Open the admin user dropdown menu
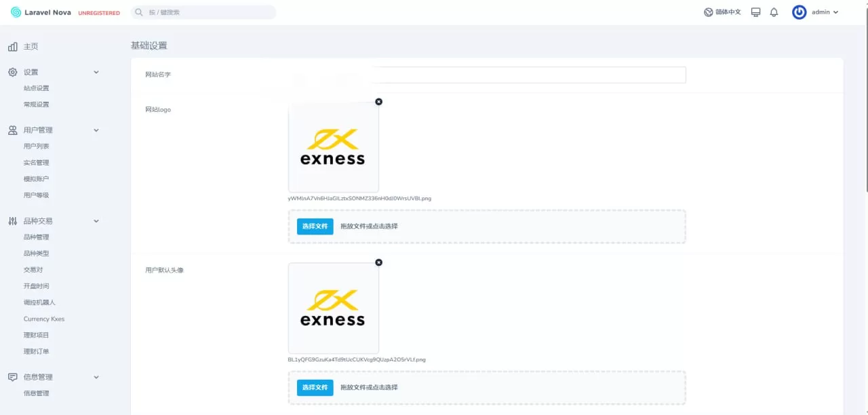The width and height of the screenshot is (868, 415). point(825,12)
